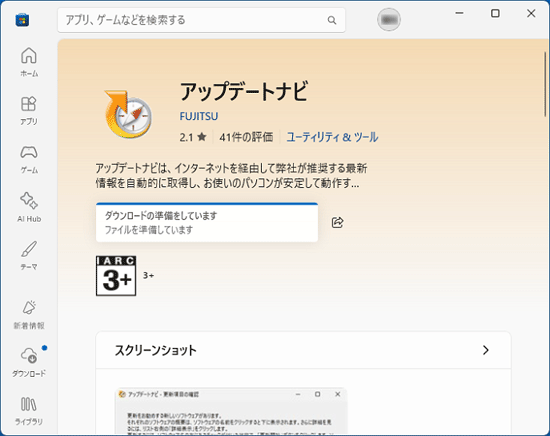550x436 pixels.
Task: Open the テーマ section
Action: pos(29,255)
